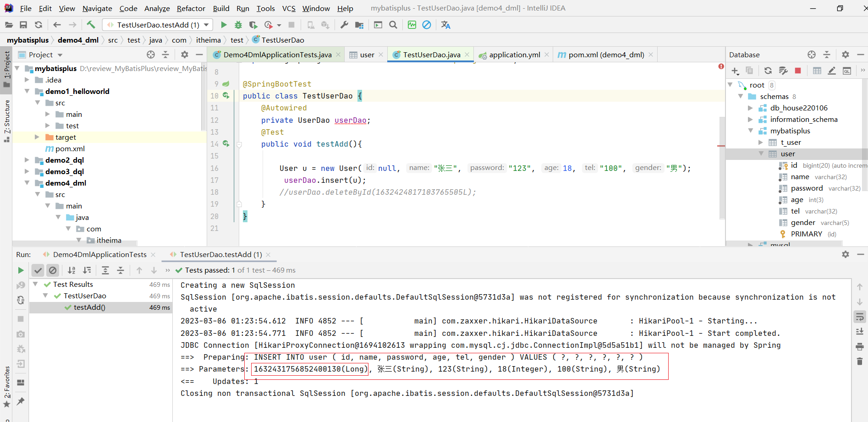
Task: Navigate back using the left arrow icon
Action: point(57,25)
